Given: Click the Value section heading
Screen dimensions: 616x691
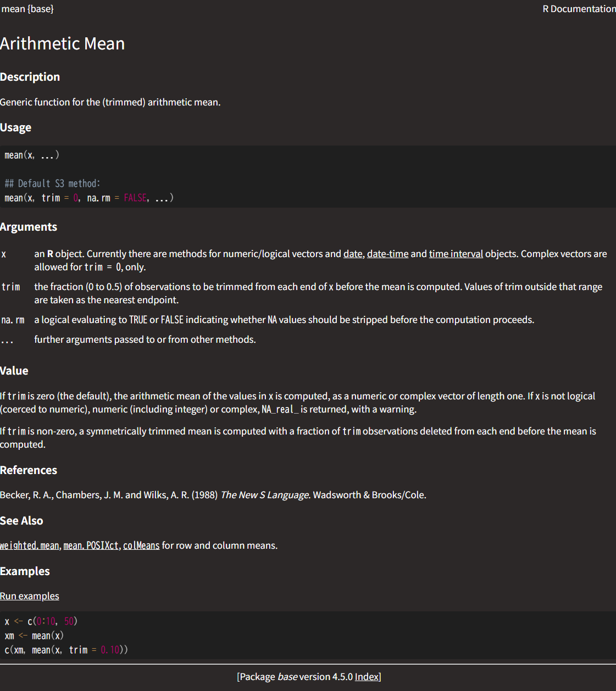Looking at the screenshot, I should (14, 371).
